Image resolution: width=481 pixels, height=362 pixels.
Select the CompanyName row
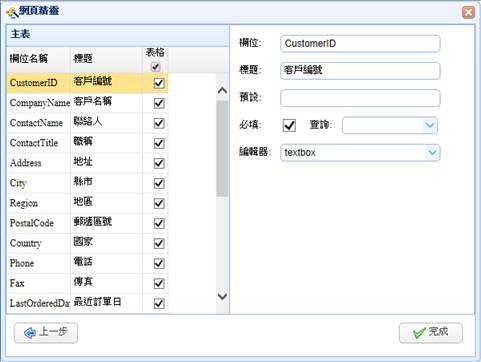point(87,103)
